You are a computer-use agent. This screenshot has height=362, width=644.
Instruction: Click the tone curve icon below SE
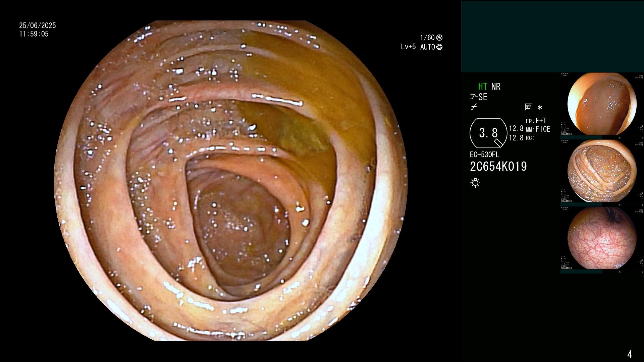click(474, 107)
